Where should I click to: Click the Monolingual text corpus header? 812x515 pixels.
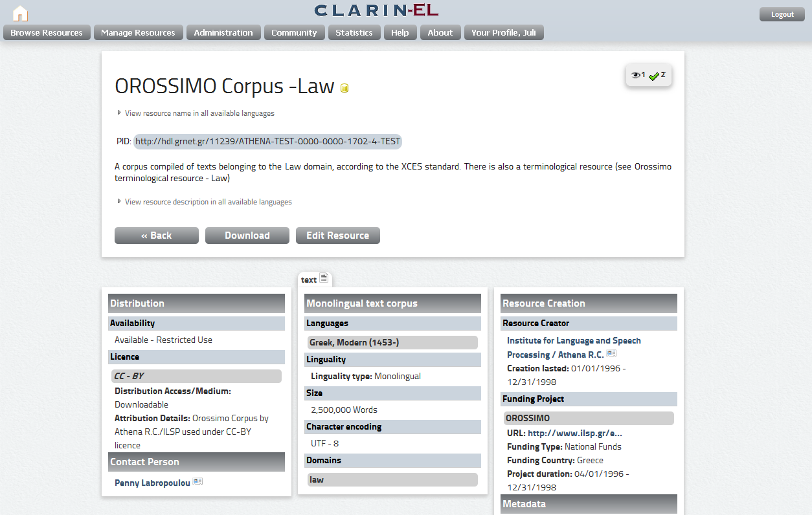tap(392, 303)
